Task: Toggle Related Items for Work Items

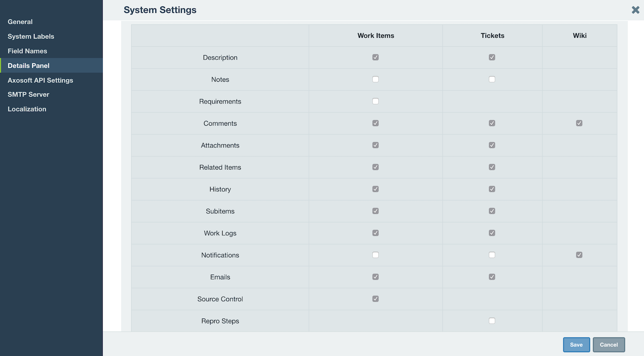Action: 376,167
